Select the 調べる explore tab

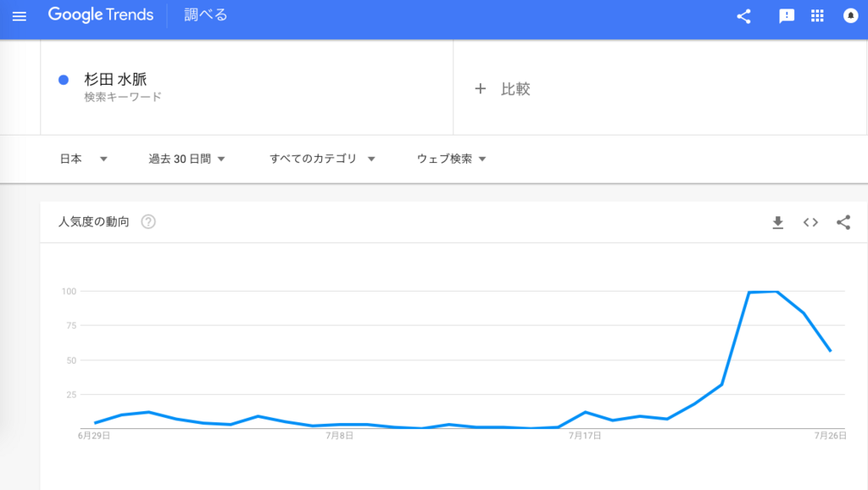pos(205,15)
